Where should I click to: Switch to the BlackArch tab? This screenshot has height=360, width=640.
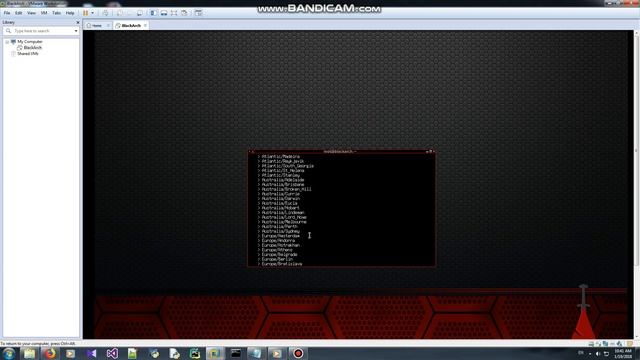click(131, 25)
